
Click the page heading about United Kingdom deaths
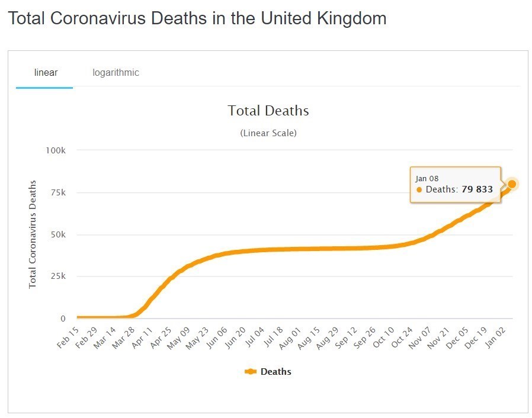click(x=197, y=18)
